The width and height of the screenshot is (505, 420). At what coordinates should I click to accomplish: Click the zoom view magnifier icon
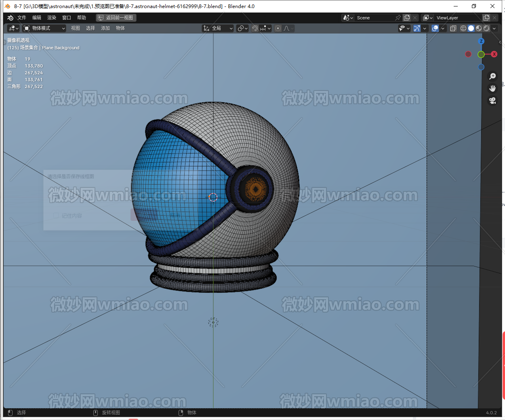click(x=492, y=76)
